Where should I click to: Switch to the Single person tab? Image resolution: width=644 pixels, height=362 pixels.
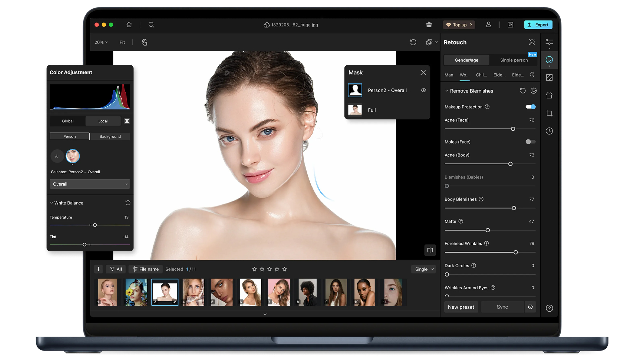pos(514,60)
